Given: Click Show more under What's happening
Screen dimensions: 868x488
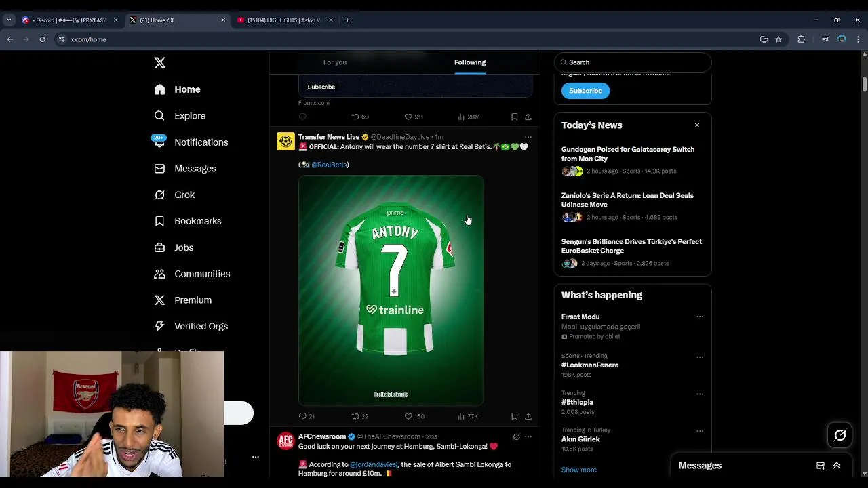Looking at the screenshot, I should point(579,470).
